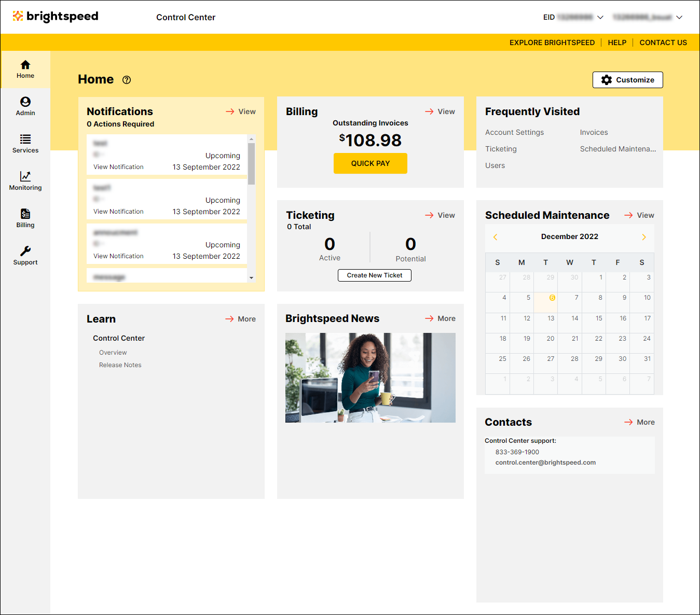Click the brightspeed logo

pos(56,17)
